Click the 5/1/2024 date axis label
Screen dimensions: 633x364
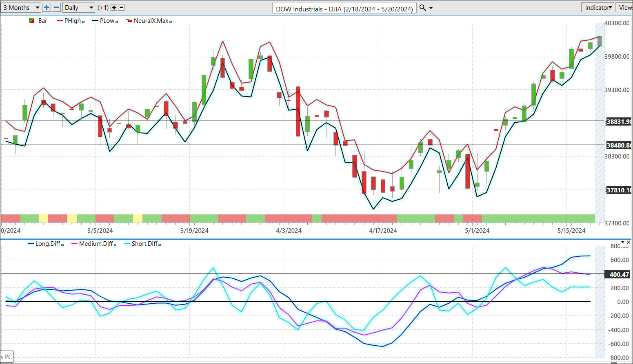pyautogui.click(x=477, y=231)
